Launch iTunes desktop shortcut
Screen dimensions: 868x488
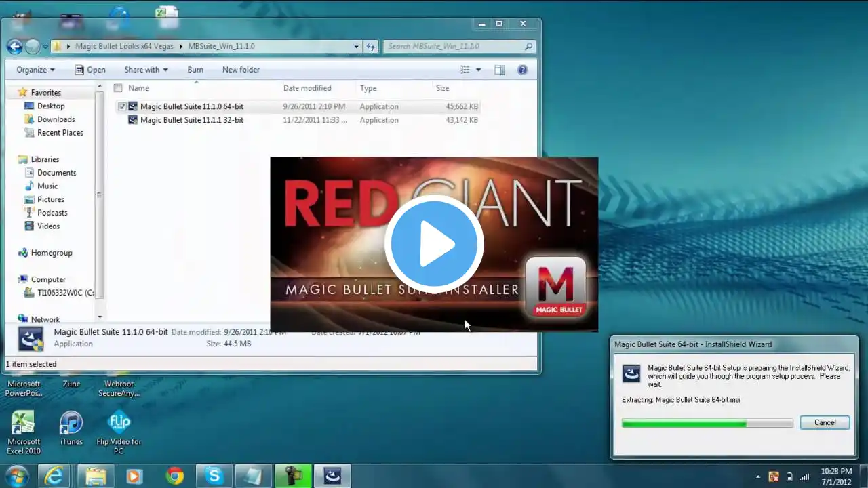(x=71, y=428)
